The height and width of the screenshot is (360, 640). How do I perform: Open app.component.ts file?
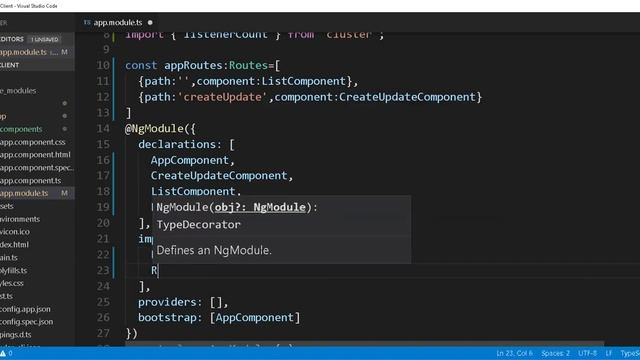[x=31, y=180]
